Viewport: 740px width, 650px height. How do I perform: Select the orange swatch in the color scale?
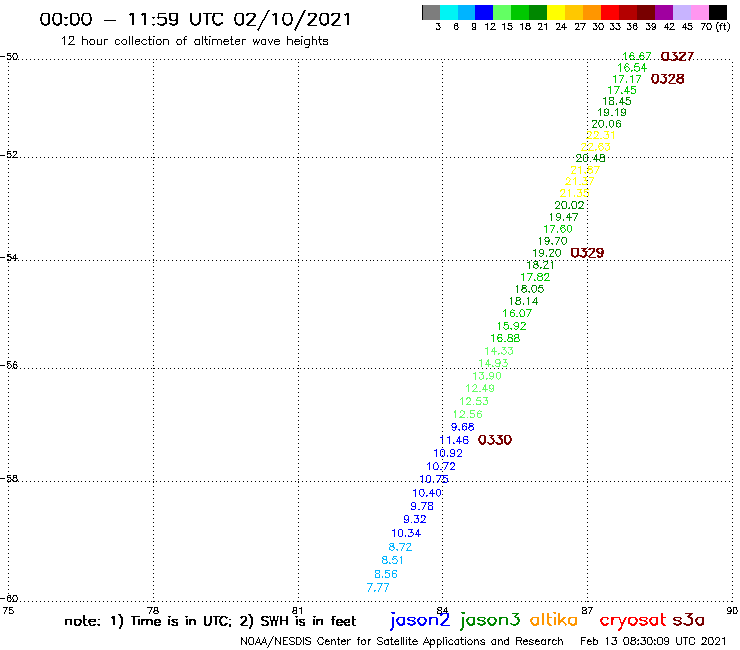click(592, 12)
